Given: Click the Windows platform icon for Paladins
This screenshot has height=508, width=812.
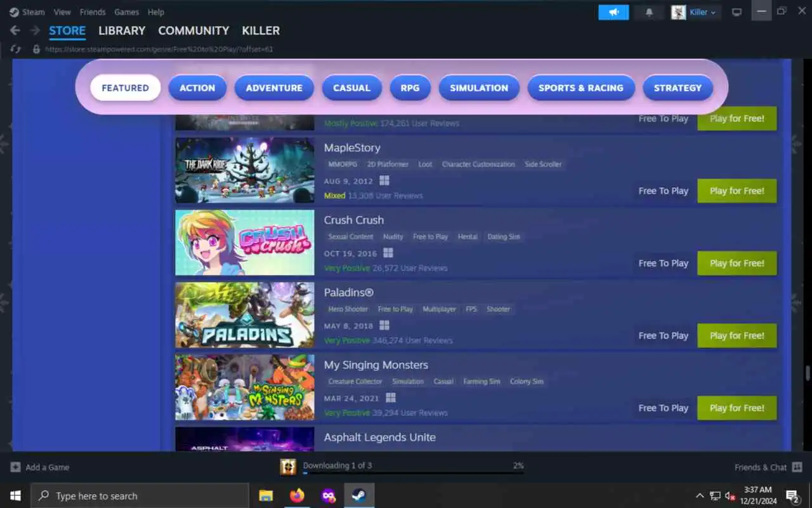Looking at the screenshot, I should [384, 326].
